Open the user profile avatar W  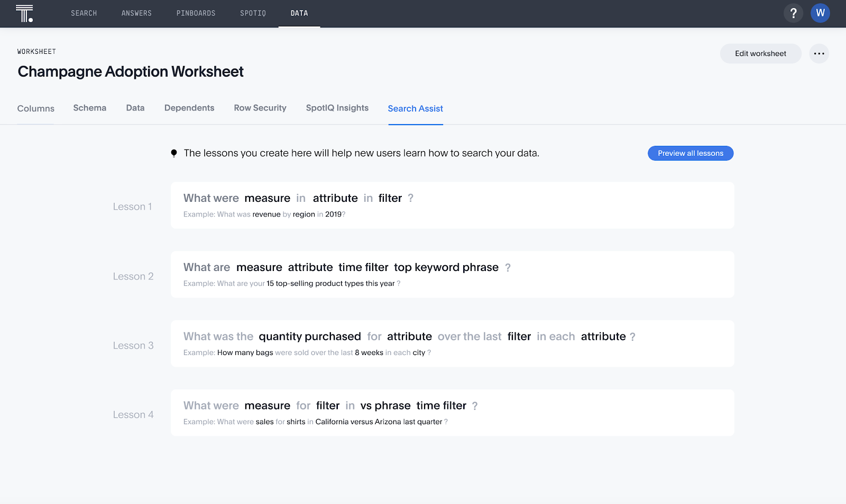[820, 13]
